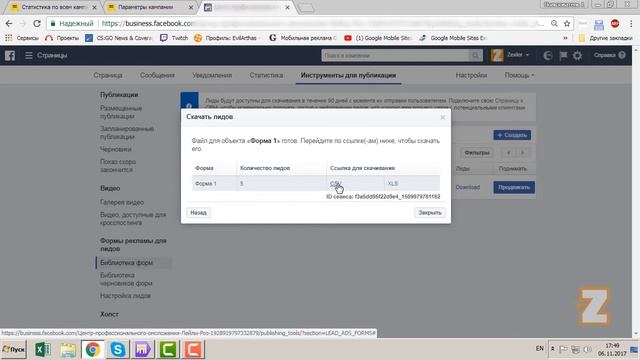Click the Закрыть button in dialog
This screenshot has height=360, width=640.
[430, 213]
